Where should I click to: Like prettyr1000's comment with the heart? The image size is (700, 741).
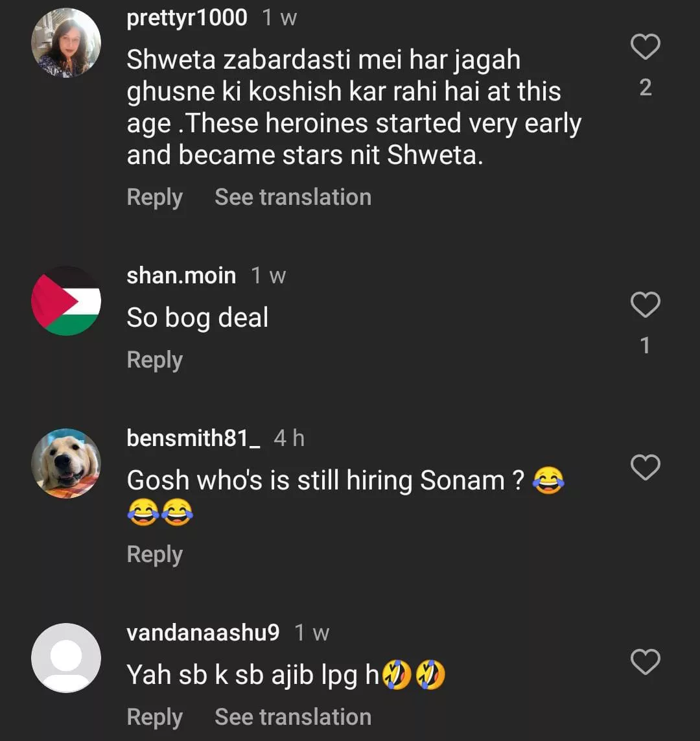[645, 47]
